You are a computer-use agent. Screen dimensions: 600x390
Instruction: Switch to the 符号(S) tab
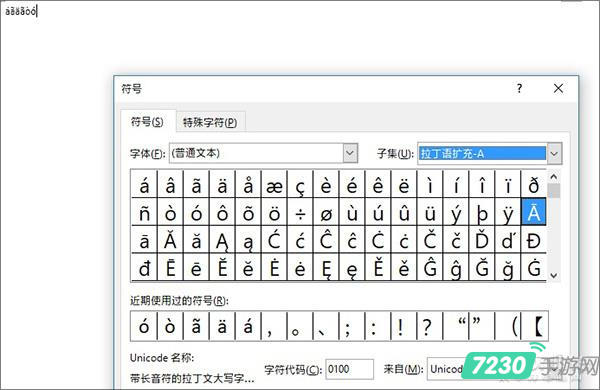(x=147, y=122)
